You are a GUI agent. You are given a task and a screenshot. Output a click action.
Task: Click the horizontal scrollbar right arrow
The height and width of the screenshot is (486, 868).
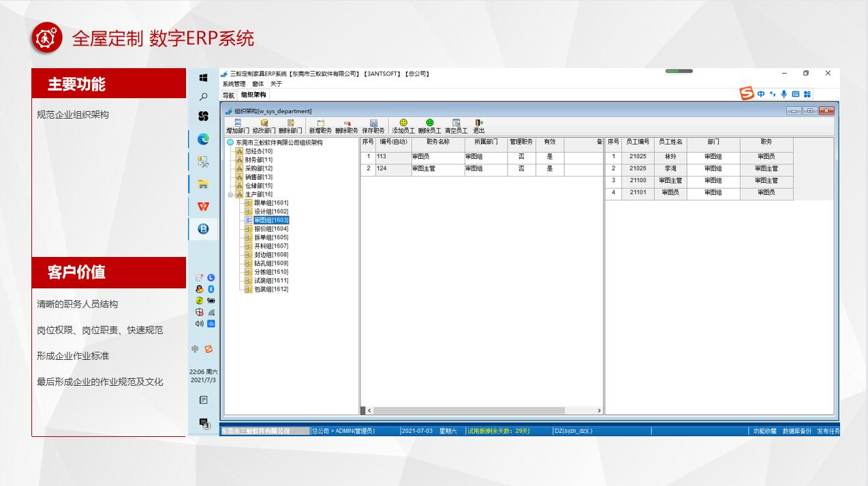click(599, 410)
